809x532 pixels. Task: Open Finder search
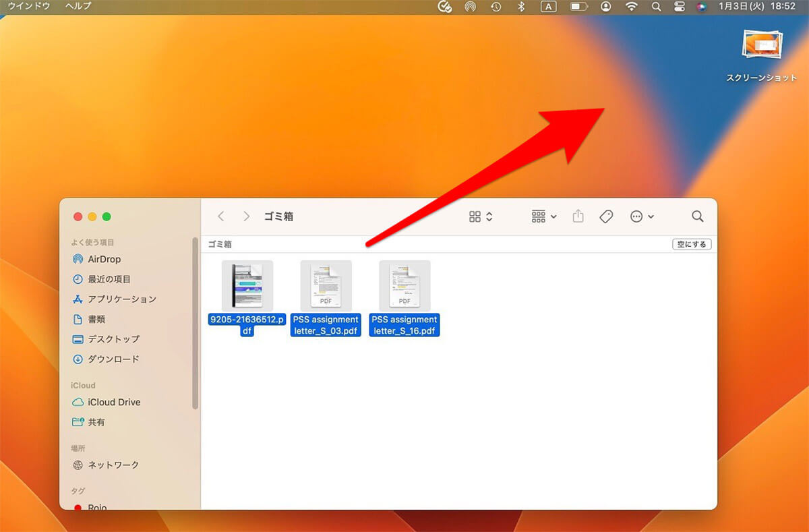tap(698, 216)
